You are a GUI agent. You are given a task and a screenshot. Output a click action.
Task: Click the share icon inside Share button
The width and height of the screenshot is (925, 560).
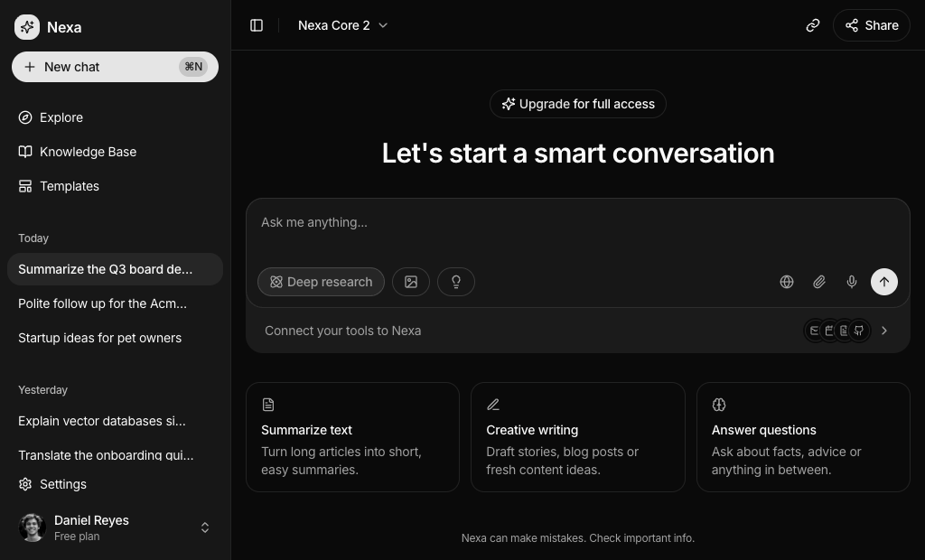(852, 25)
